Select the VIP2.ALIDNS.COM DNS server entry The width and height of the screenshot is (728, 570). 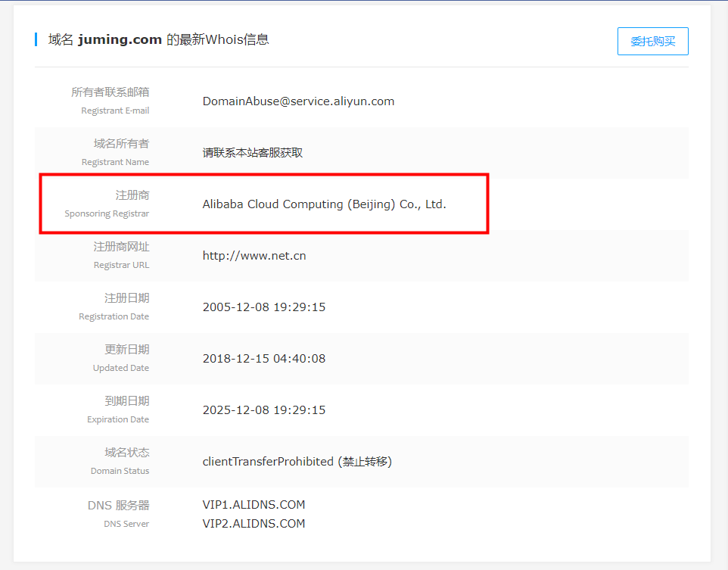click(254, 524)
